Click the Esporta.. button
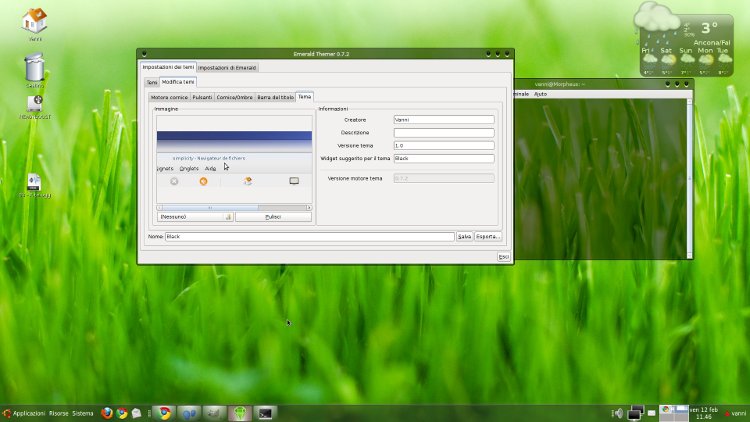 (488, 237)
